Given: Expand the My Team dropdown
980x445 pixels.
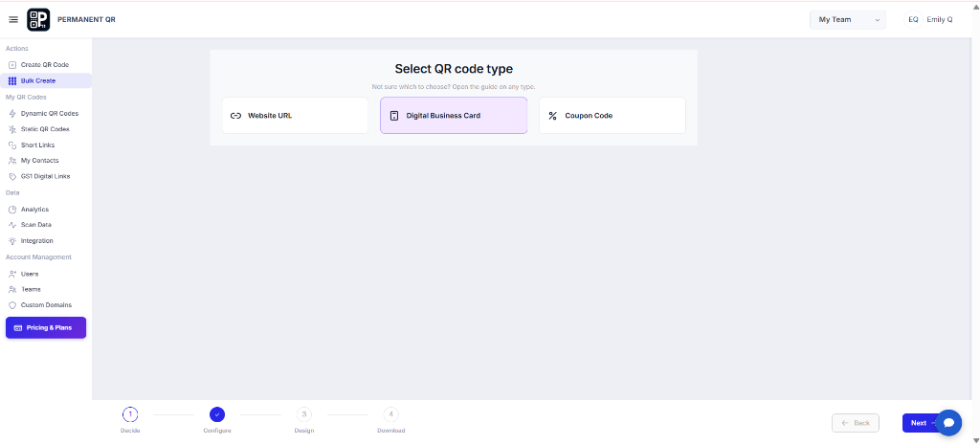Looking at the screenshot, I should pyautogui.click(x=848, y=20).
